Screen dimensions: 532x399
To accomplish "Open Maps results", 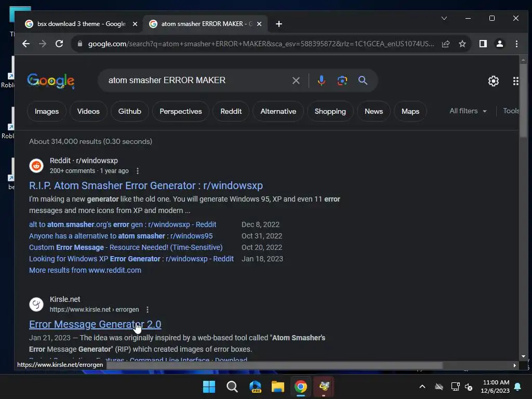I will click(x=410, y=111).
